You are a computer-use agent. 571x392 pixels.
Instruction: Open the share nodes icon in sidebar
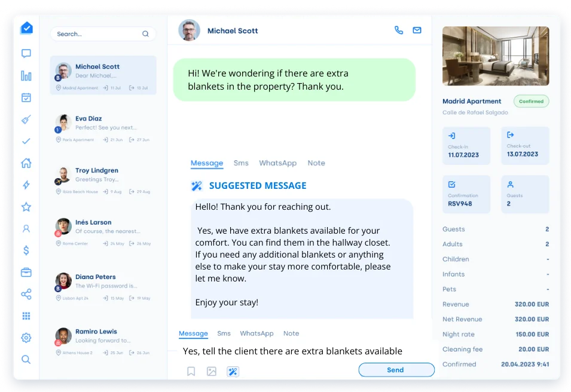click(26, 294)
